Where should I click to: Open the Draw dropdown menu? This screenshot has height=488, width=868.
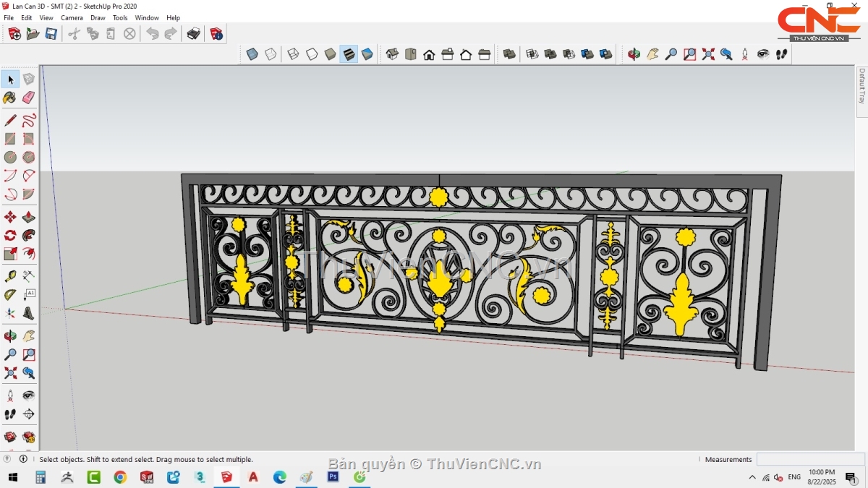pos(98,17)
